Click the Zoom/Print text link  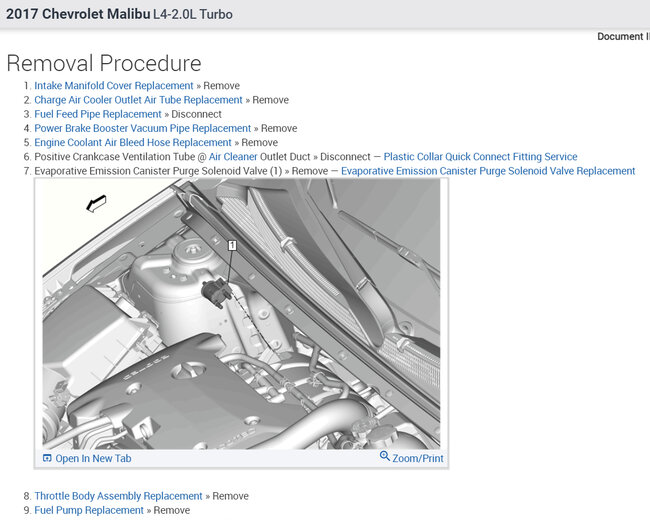[x=418, y=459]
